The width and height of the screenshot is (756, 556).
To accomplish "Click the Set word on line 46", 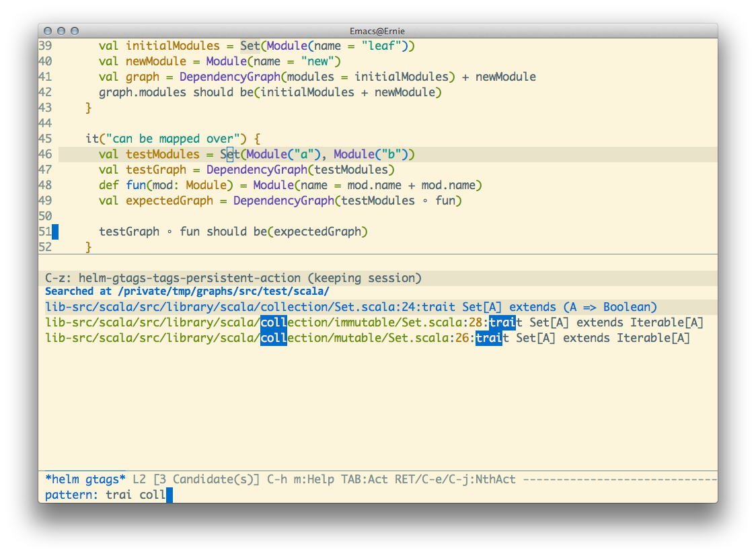I will (x=230, y=154).
